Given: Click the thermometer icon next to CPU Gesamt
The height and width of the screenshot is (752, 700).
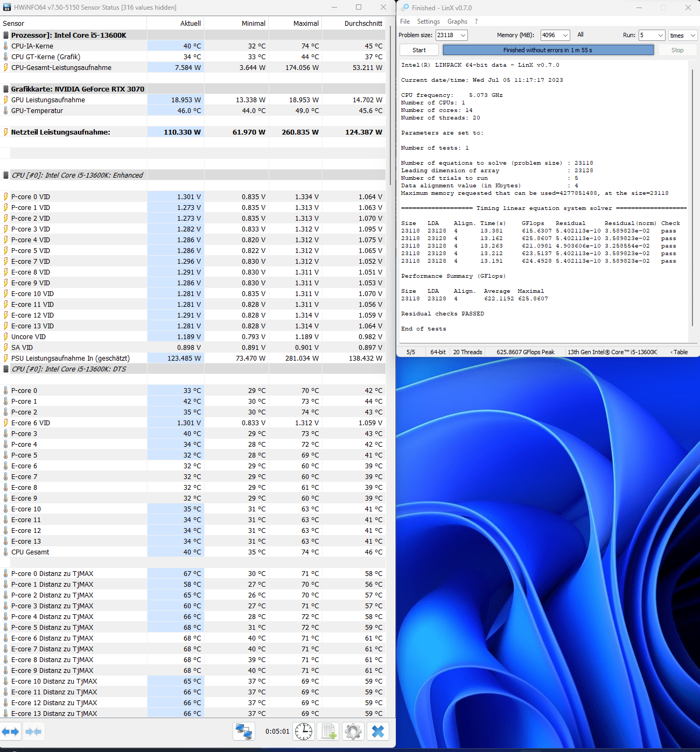Looking at the screenshot, I should pyautogui.click(x=6, y=552).
